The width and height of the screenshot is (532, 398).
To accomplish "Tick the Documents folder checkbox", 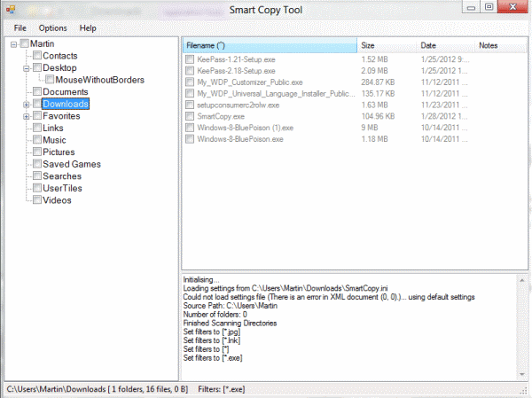I will point(36,92).
